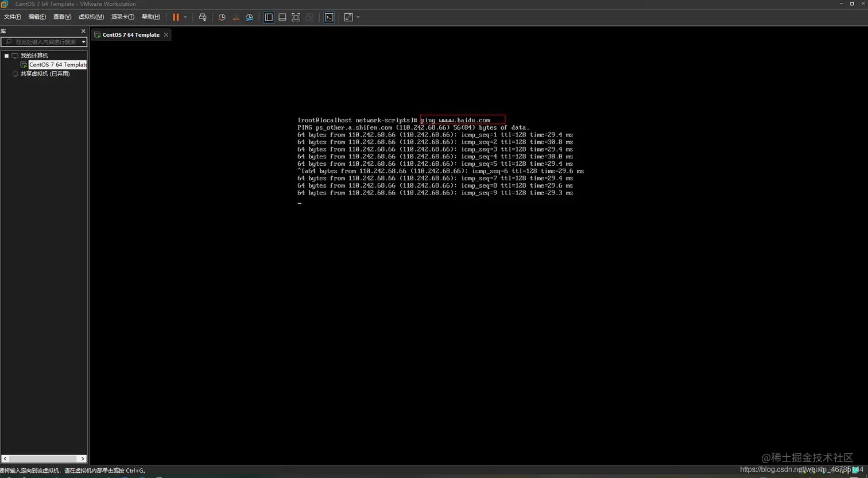Screen dimensions: 868x478
Task: Select 我的计算机 in the library tree
Action: [34, 56]
